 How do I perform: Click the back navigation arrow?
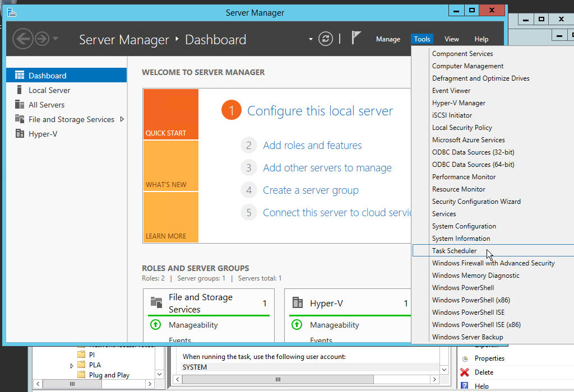click(22, 39)
